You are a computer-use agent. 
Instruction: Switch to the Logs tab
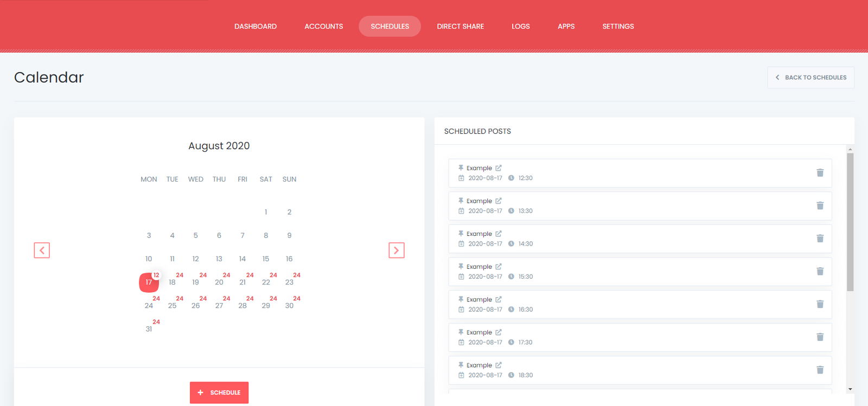click(x=521, y=26)
